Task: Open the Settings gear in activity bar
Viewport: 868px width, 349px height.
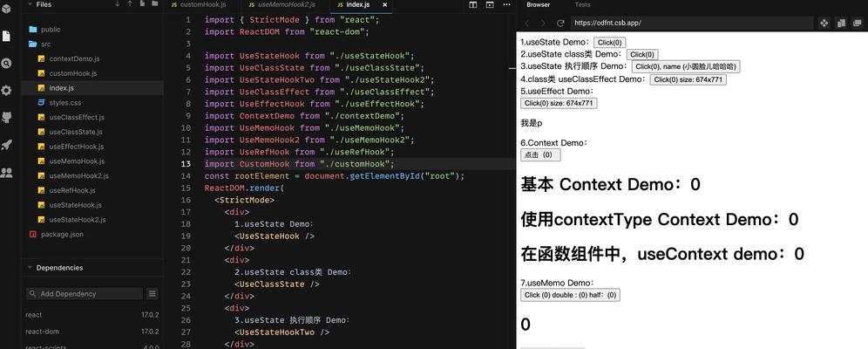Action: coord(6,90)
